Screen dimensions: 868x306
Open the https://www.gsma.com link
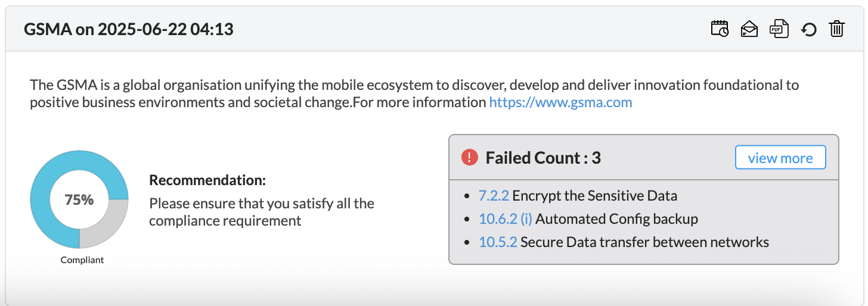point(560,102)
